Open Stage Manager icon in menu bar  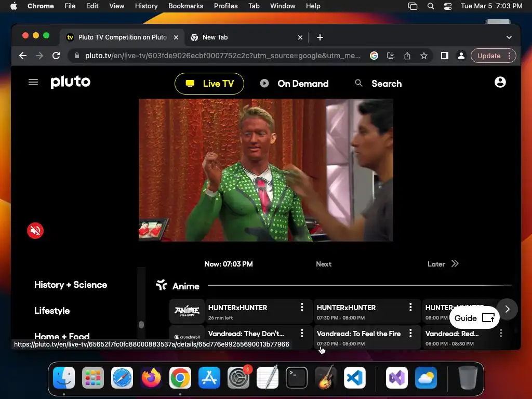[x=413, y=6]
